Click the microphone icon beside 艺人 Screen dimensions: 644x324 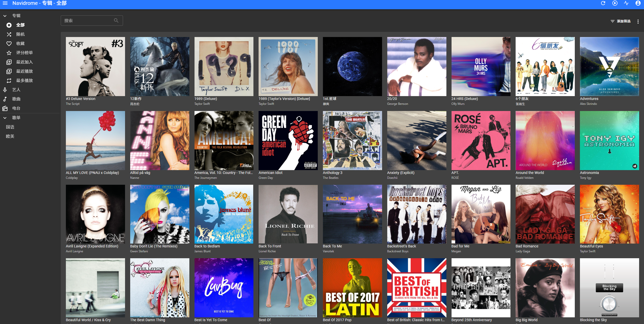click(5, 90)
